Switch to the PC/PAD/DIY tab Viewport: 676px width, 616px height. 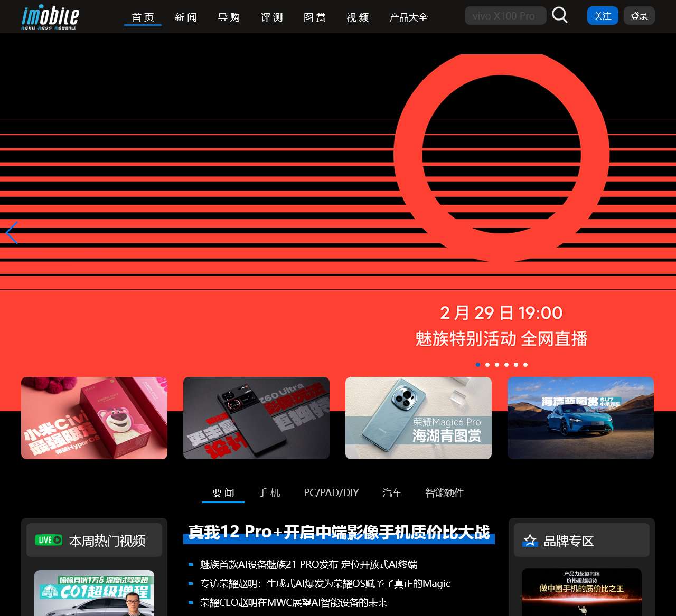click(331, 492)
